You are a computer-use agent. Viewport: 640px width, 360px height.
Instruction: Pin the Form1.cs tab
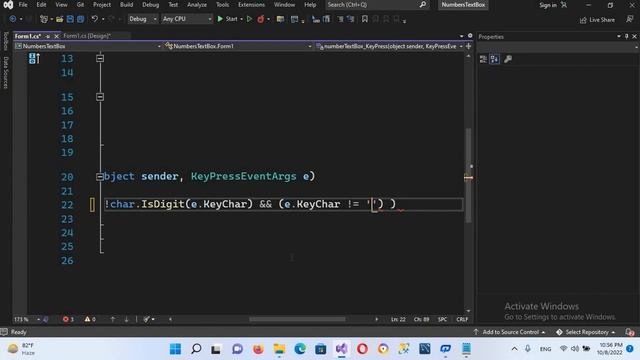coord(48,36)
